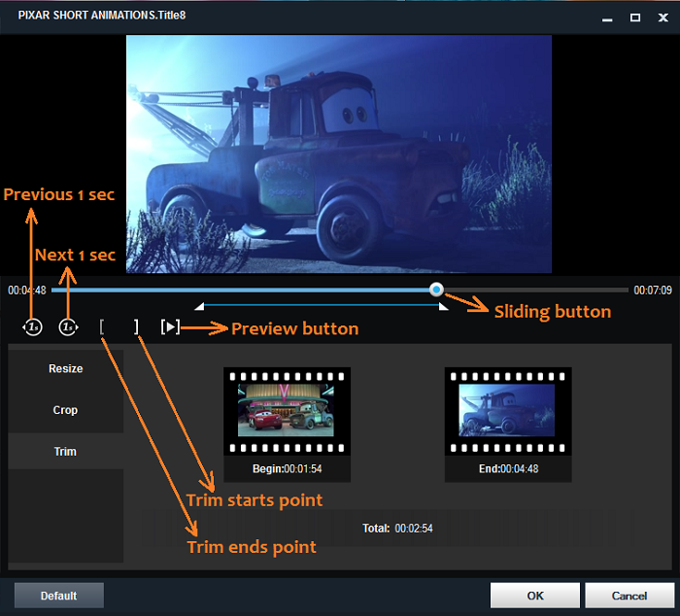680x616 pixels.
Task: Click the End frame thumbnail
Action: (x=508, y=411)
